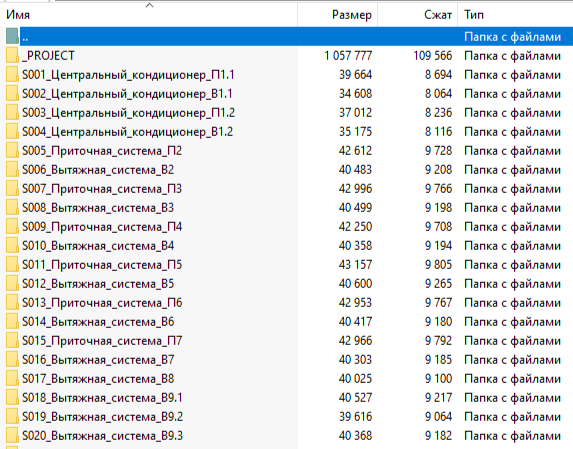The height and width of the screenshot is (449, 573).
Task: Select S009_Приточная_система_П4 folder
Action: (102, 227)
